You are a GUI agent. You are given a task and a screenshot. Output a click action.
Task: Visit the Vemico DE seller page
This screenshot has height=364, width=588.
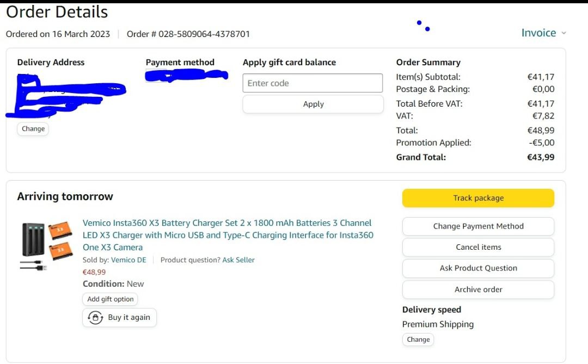[x=128, y=260]
